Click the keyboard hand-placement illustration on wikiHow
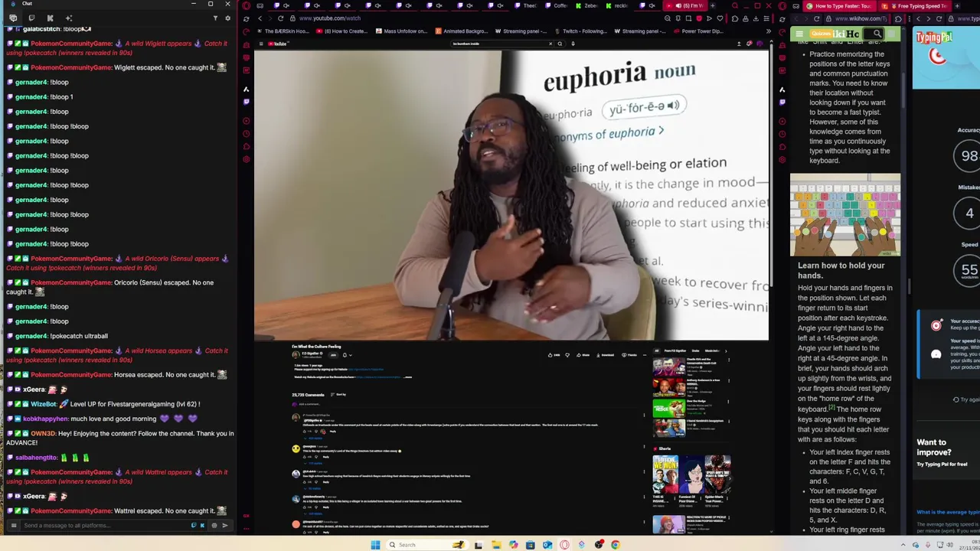 coord(845,215)
